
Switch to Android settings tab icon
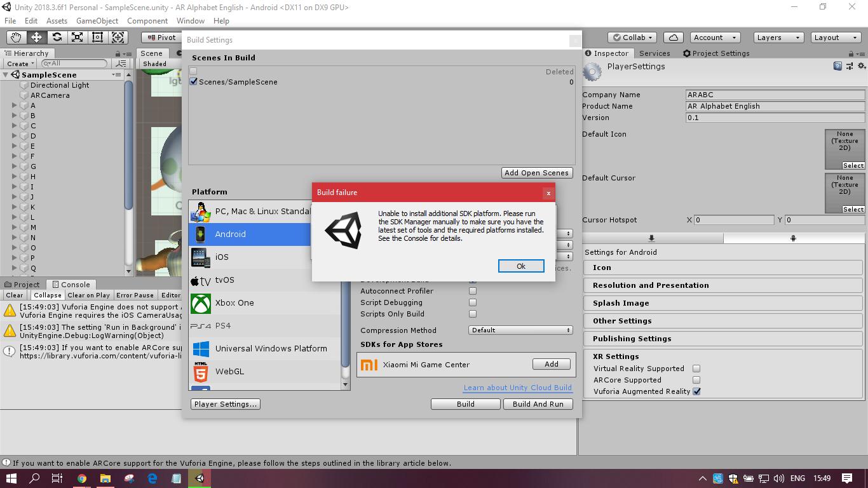[x=794, y=238]
